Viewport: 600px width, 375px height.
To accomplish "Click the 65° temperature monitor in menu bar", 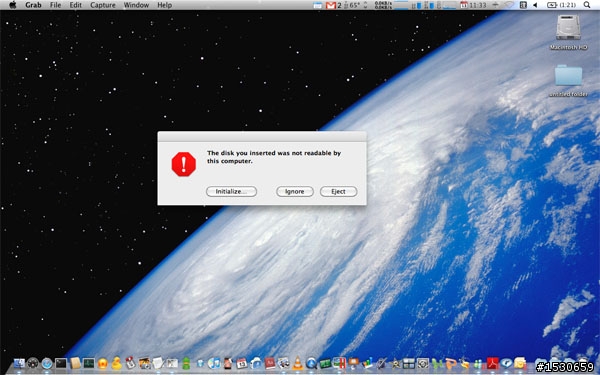I will click(x=352, y=5).
